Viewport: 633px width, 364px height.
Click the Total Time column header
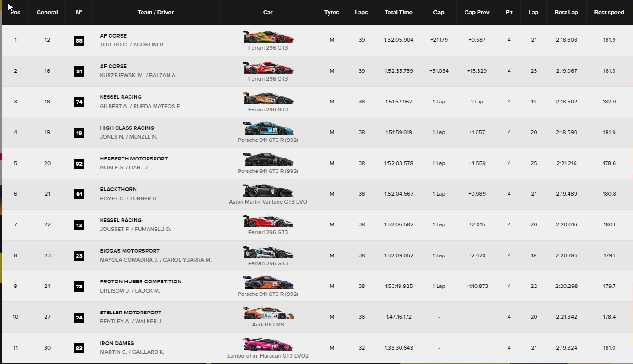click(x=398, y=13)
